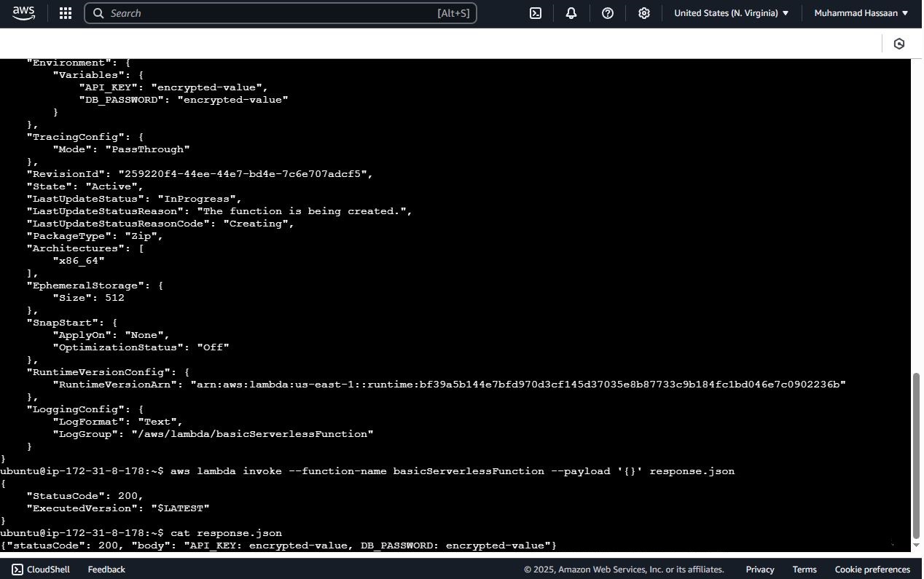This screenshot has height=579, width=924.
Task: Click the "LogFormat": "Text" line
Action: point(118,422)
